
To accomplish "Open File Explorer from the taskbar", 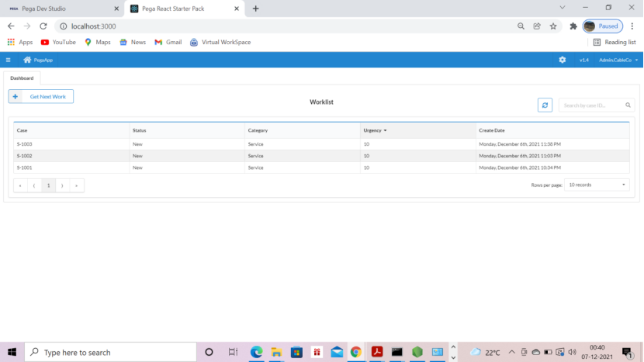I will tap(276, 352).
